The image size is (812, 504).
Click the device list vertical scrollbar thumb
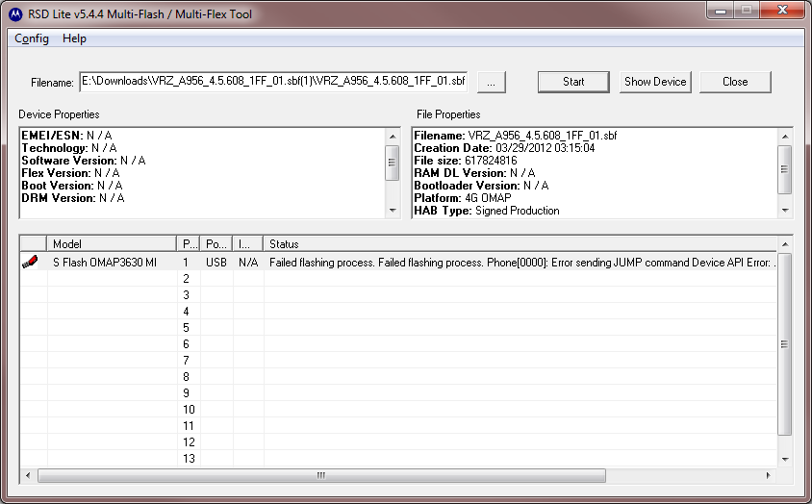coord(785,344)
